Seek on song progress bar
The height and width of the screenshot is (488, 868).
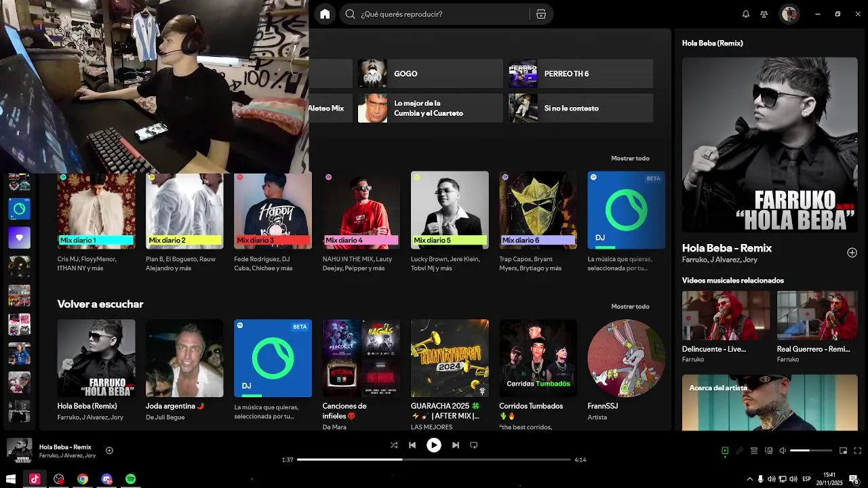tap(434, 460)
